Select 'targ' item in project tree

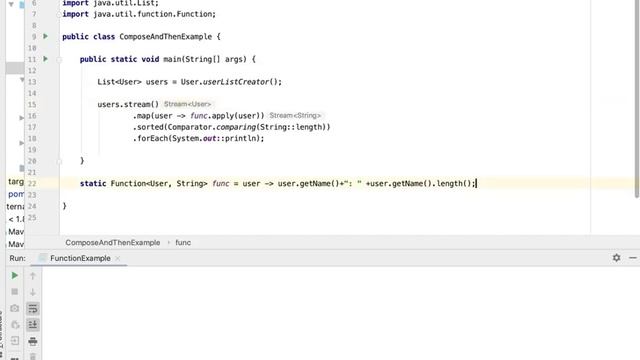[16, 181]
